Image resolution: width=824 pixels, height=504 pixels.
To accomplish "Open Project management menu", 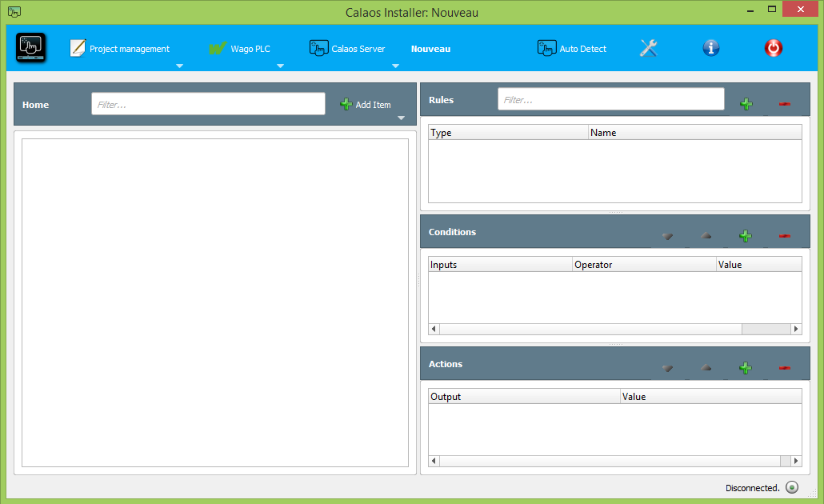I will click(120, 48).
